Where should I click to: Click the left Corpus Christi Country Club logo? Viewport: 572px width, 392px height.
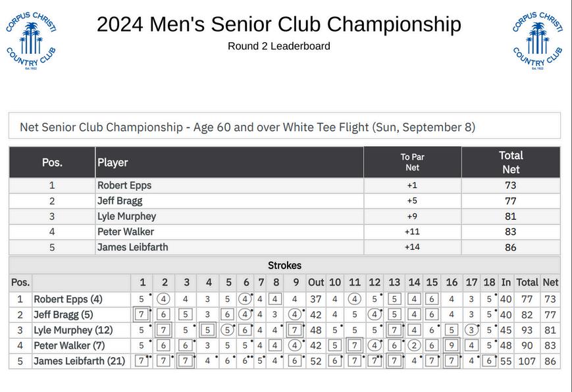[x=31, y=40]
